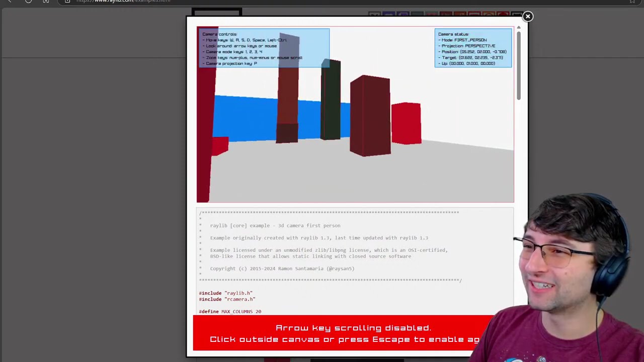Click the 'Move keys: W, A, S, D, Space, Left-Ctrl' line

point(245,40)
